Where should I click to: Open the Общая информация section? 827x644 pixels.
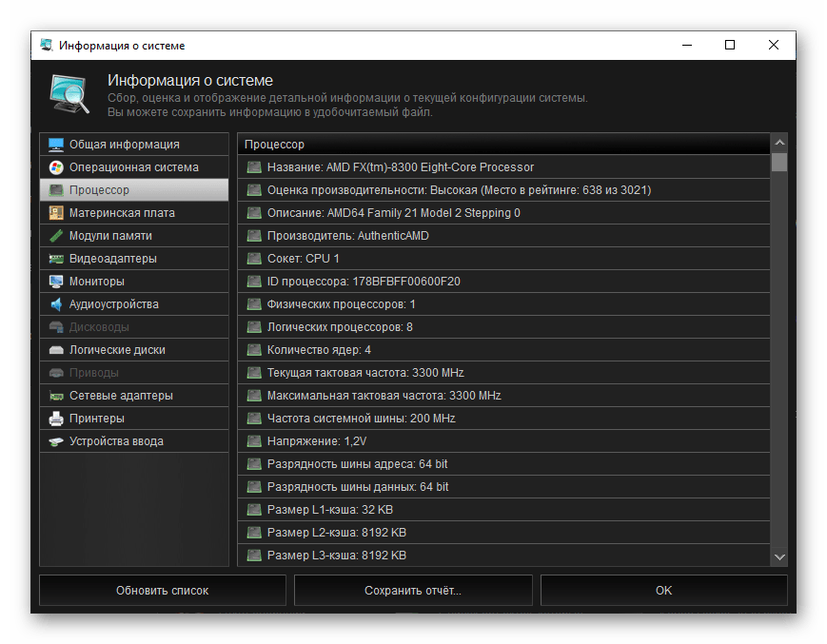pyautogui.click(x=134, y=145)
